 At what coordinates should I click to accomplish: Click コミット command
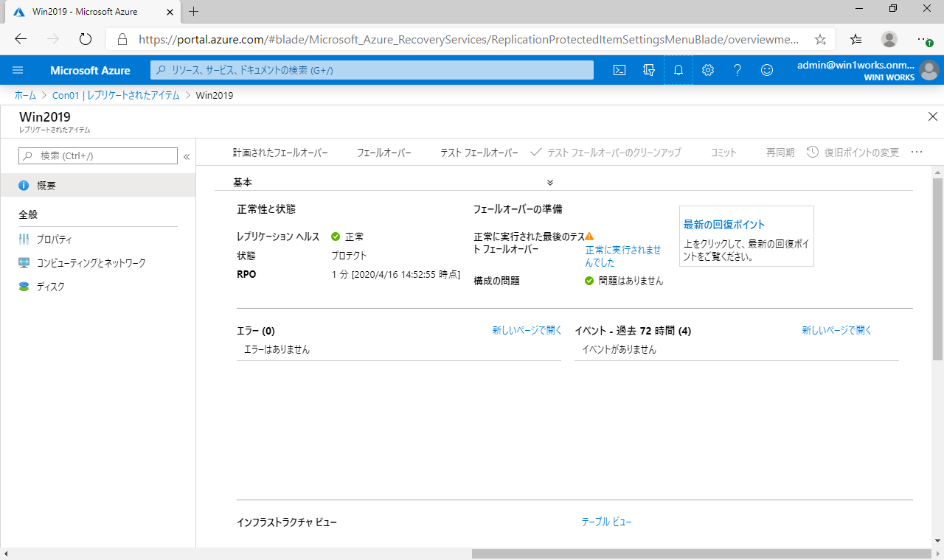point(723,153)
